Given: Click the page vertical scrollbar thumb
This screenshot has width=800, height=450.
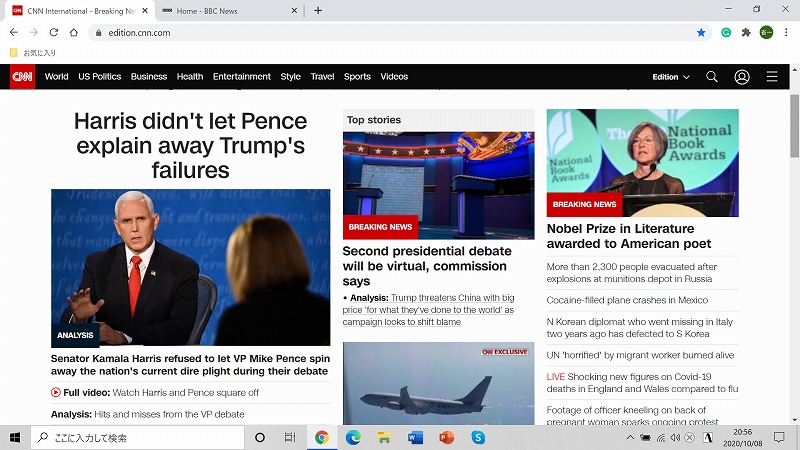Looking at the screenshot, I should point(794,126).
